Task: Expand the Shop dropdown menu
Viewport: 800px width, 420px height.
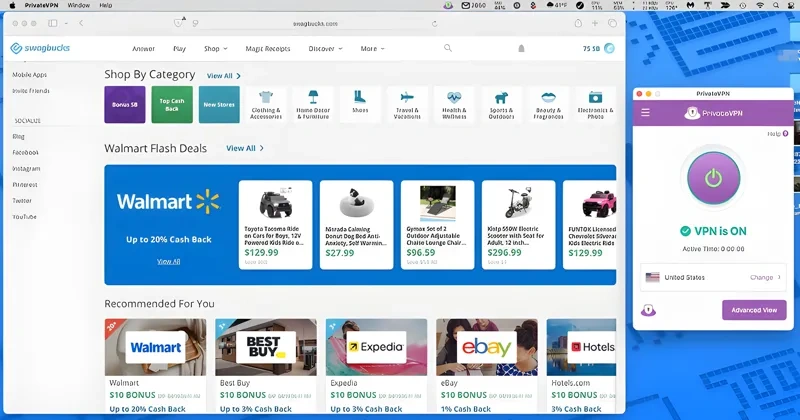Action: coord(215,48)
